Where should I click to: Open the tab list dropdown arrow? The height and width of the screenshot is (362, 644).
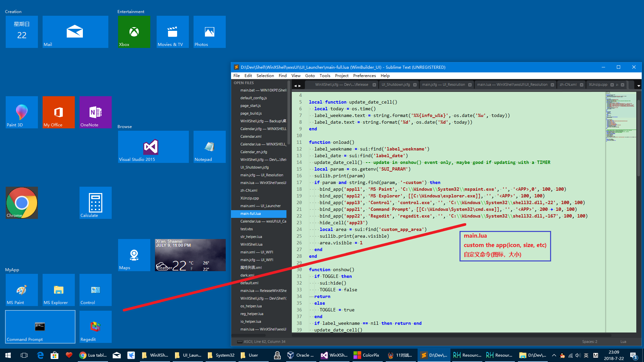pos(639,86)
